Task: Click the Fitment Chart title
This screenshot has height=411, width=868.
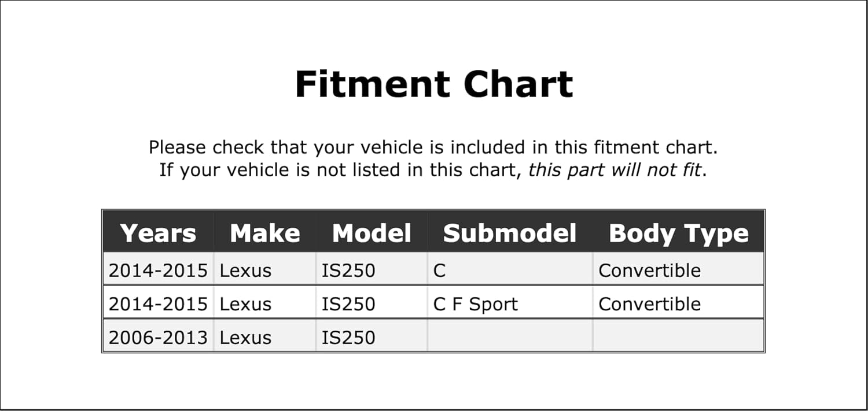Action: pos(433,84)
